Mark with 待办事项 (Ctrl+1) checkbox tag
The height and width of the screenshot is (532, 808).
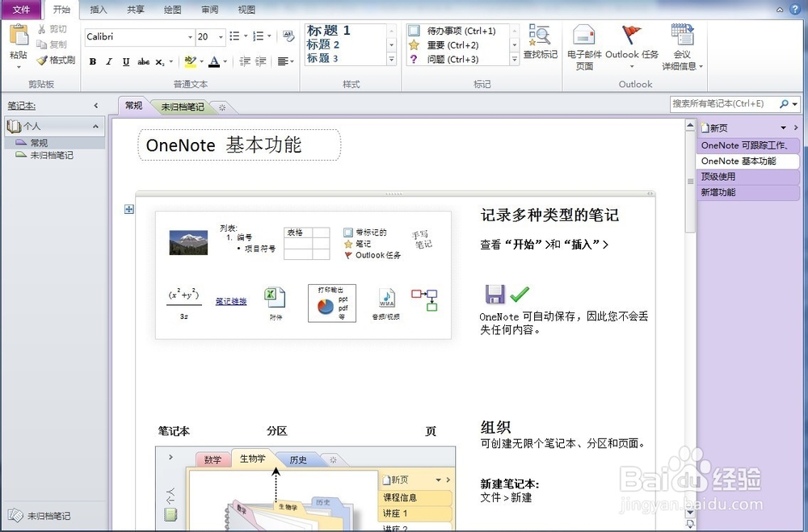452,29
